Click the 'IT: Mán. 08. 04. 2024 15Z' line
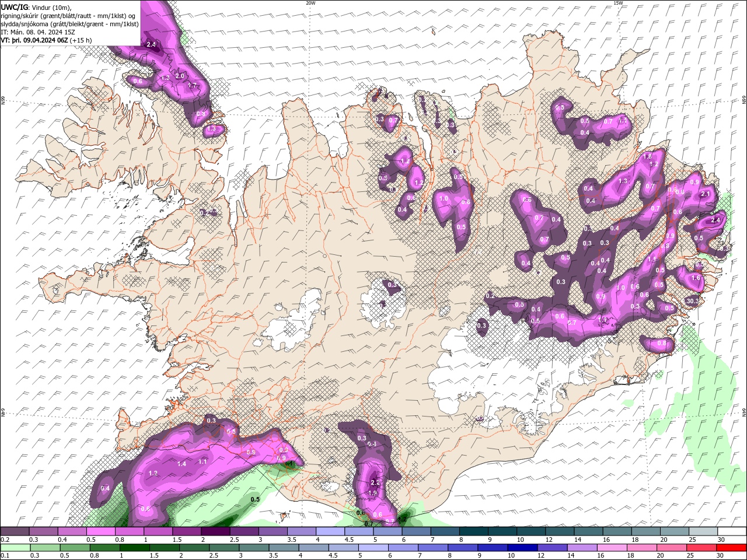Image resolution: width=747 pixels, height=560 pixels. point(39,32)
